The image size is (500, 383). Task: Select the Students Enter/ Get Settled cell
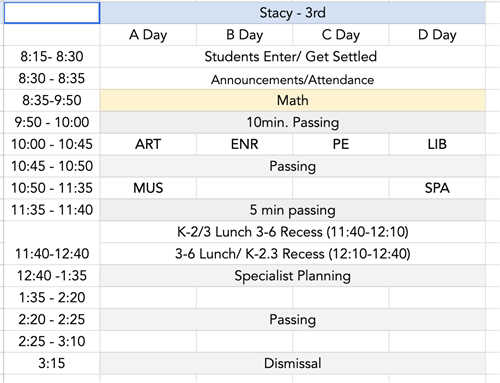293,57
